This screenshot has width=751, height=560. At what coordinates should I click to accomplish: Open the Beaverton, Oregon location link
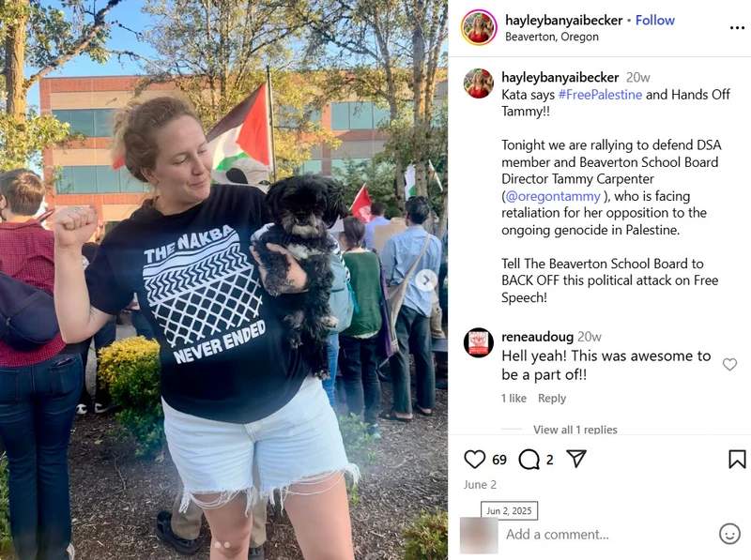pyautogui.click(x=552, y=37)
